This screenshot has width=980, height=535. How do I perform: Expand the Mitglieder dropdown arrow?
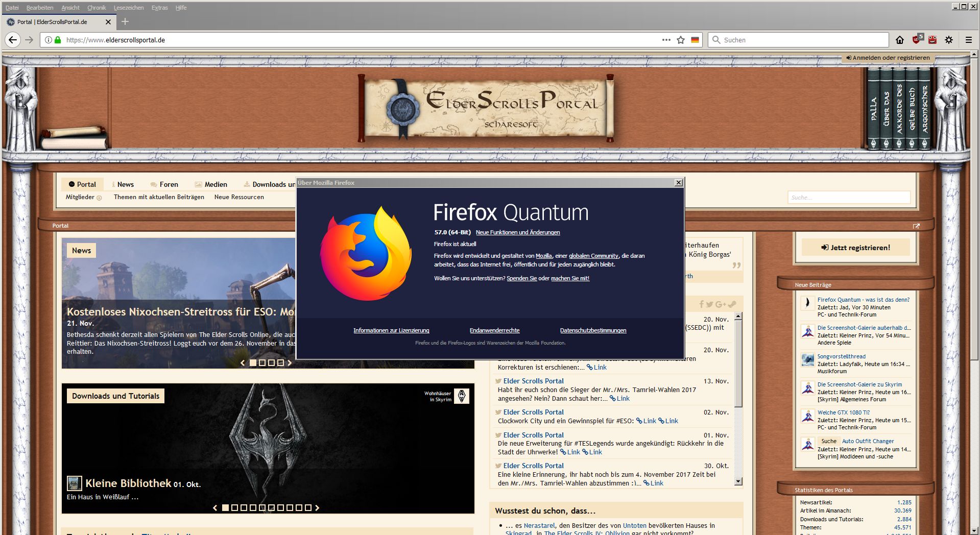(x=99, y=198)
